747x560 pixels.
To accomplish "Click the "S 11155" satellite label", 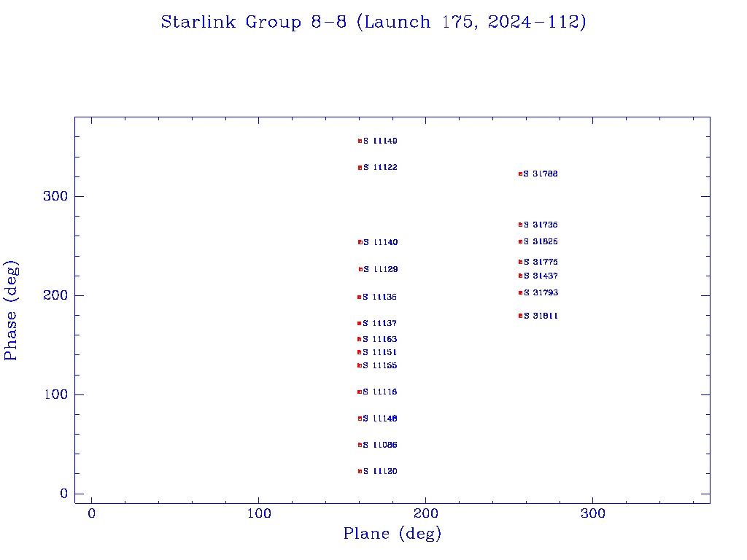I will point(379,366).
